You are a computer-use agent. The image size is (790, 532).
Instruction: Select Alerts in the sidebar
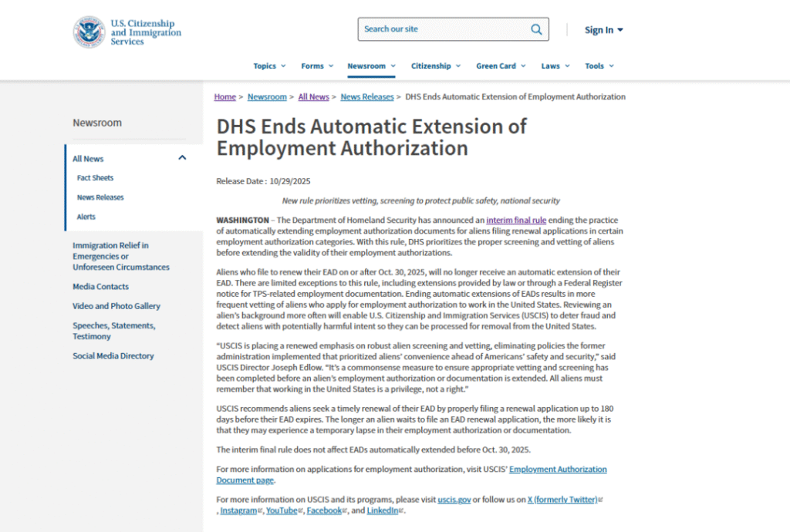click(86, 217)
